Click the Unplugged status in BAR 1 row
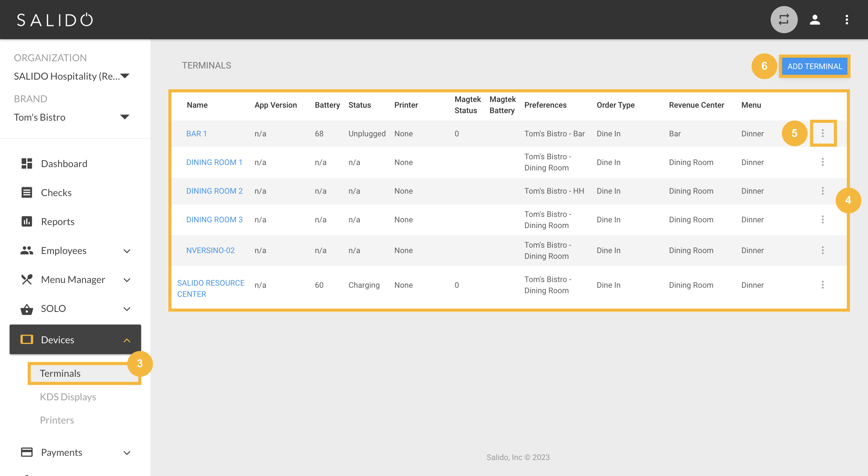The width and height of the screenshot is (868, 476). (x=367, y=134)
